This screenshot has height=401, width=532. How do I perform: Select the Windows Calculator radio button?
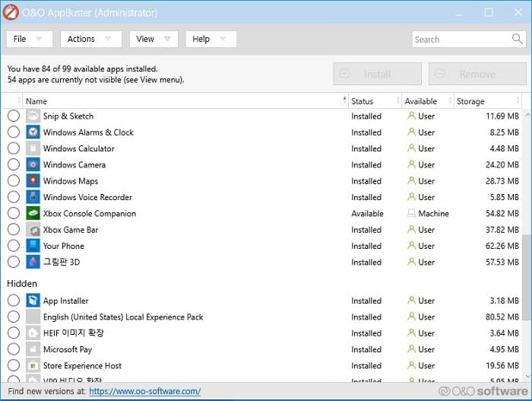tap(14, 148)
